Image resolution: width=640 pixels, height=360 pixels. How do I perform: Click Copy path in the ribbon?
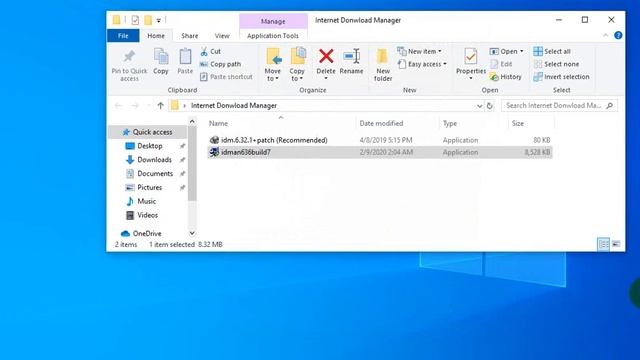[x=220, y=64]
